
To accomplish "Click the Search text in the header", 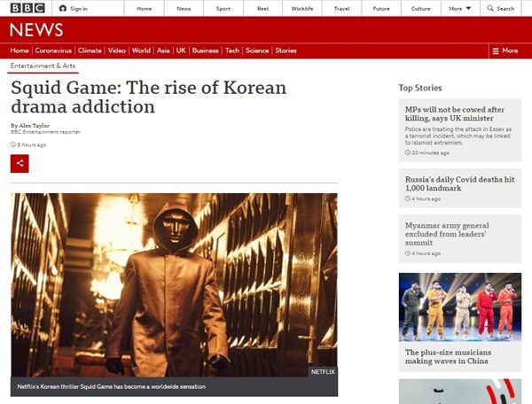I will tap(505, 9).
